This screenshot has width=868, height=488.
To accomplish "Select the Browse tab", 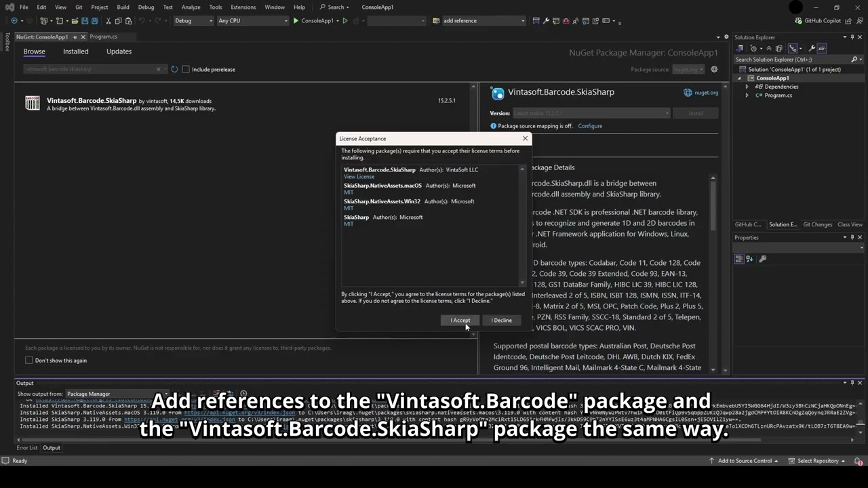I will 34,52.
